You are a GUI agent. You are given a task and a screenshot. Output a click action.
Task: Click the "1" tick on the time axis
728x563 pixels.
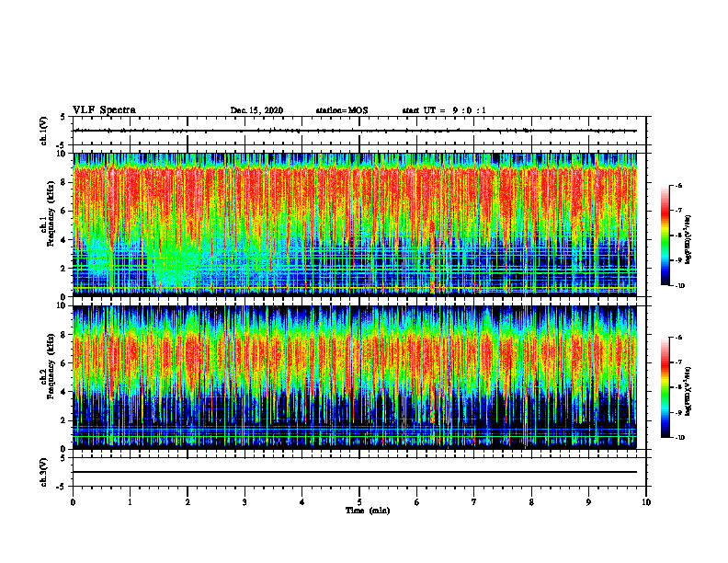click(130, 502)
